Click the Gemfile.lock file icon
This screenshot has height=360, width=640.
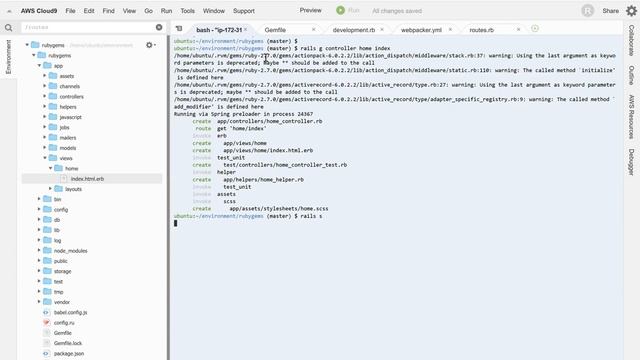coord(47,343)
